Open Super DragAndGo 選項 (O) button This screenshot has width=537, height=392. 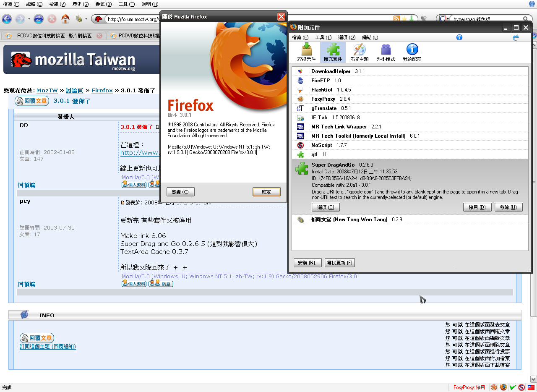[x=326, y=207]
